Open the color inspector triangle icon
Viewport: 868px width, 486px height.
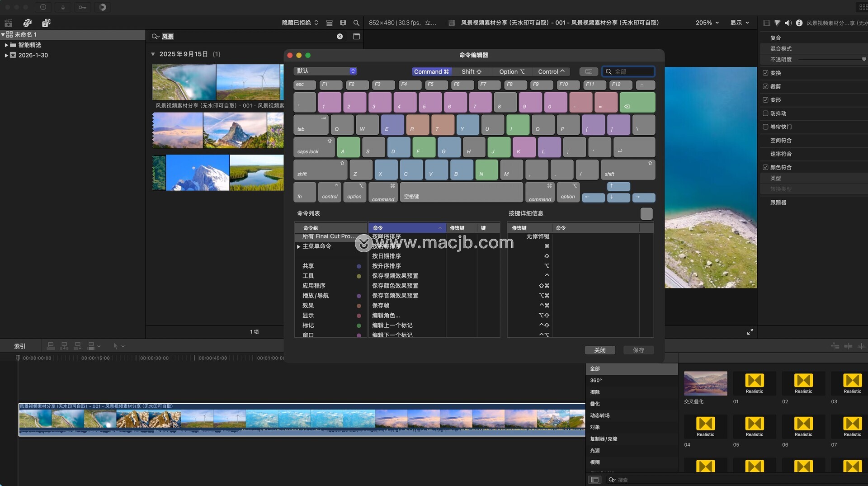pyautogui.click(x=777, y=23)
